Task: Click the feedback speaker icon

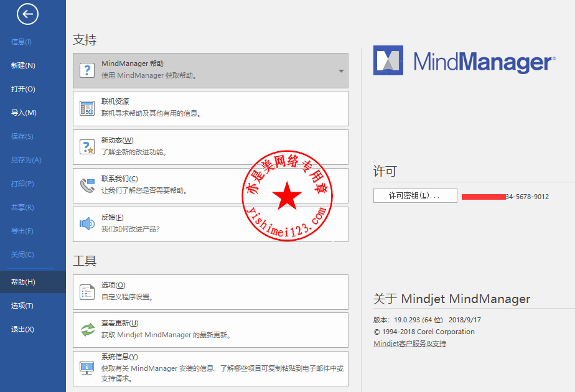Action: click(x=87, y=223)
